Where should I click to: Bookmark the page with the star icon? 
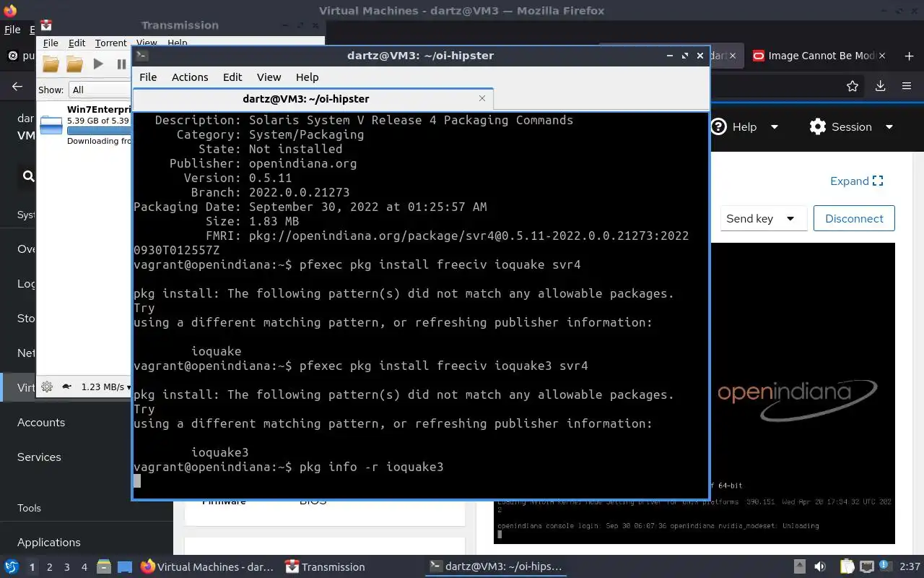853,86
